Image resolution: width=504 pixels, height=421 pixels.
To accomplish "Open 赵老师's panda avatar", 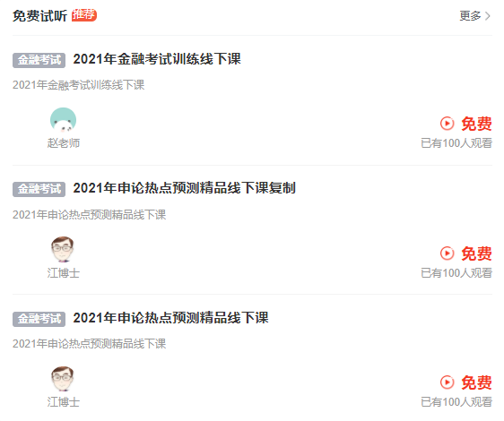I will 64,120.
